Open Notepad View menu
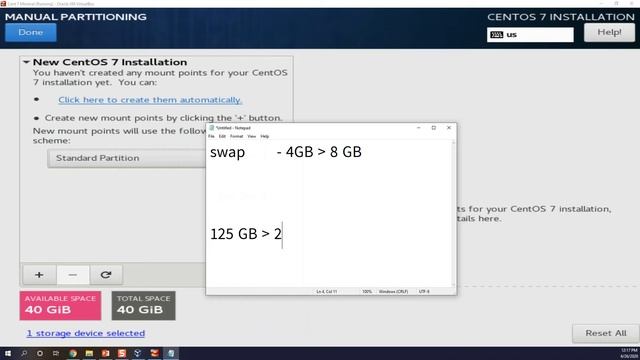Image resolution: width=640 pixels, height=360 pixels. [251, 136]
